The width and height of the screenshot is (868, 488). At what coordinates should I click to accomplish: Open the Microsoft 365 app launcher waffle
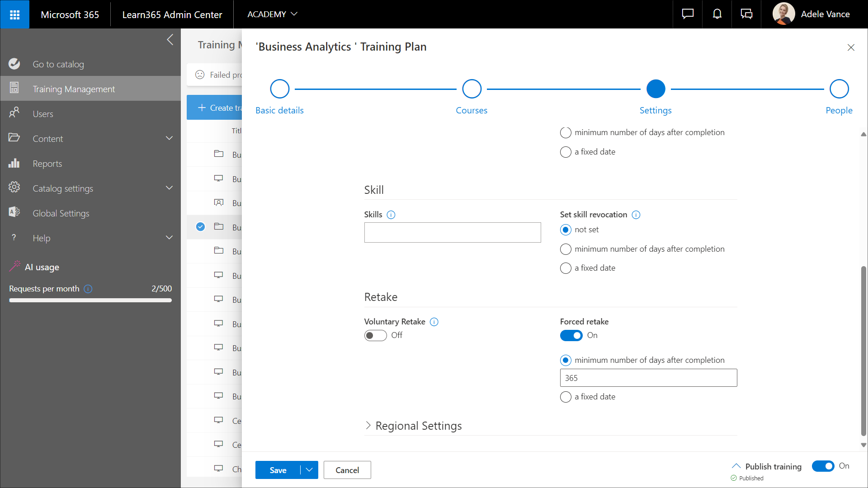[x=14, y=14]
